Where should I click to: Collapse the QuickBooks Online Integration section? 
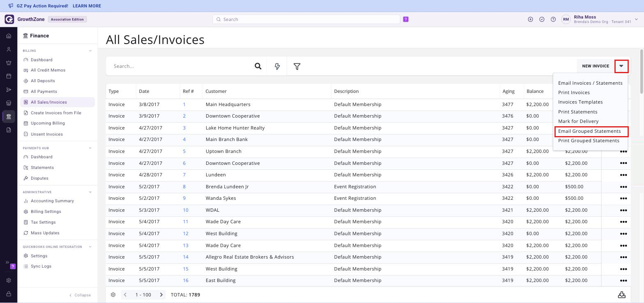(x=90, y=247)
